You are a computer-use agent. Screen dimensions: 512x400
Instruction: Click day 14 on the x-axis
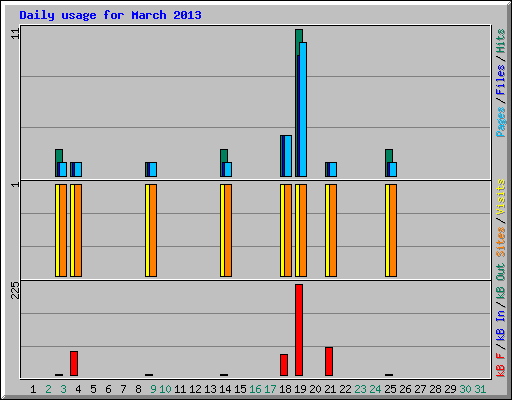(225, 389)
